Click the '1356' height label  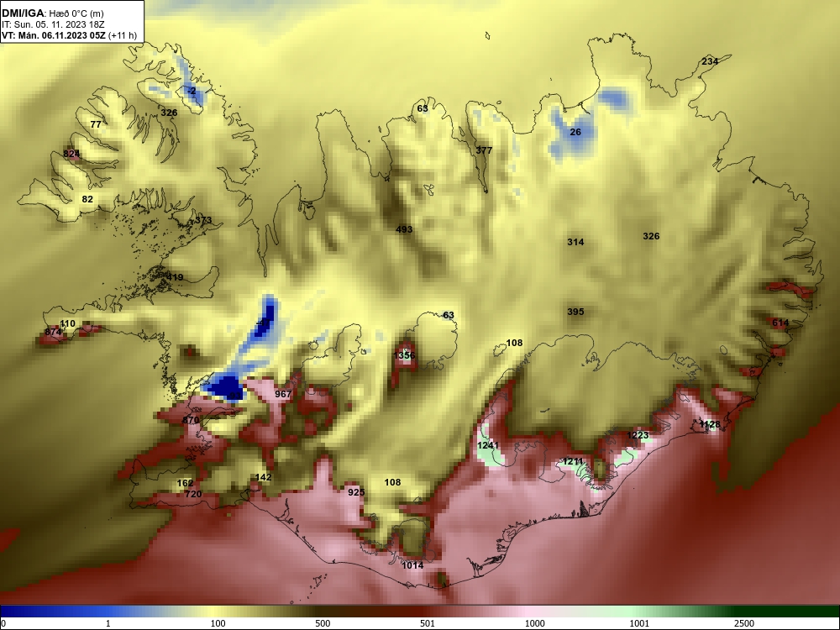[x=404, y=355]
